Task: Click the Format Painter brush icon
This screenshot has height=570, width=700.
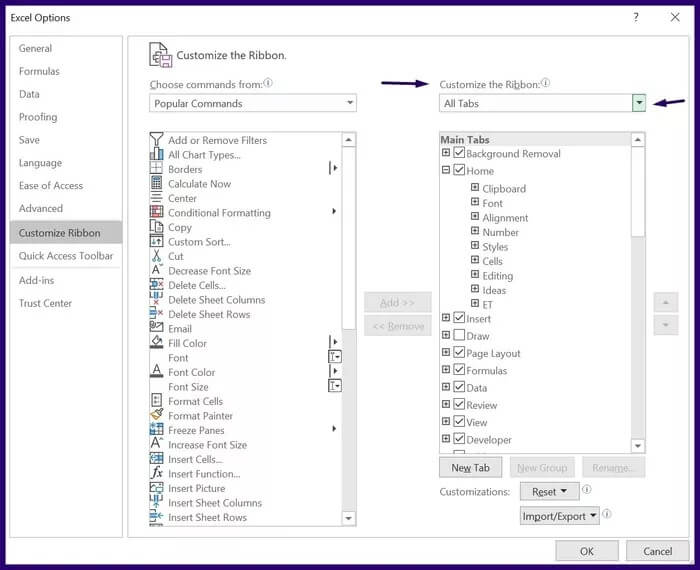Action: coord(156,415)
